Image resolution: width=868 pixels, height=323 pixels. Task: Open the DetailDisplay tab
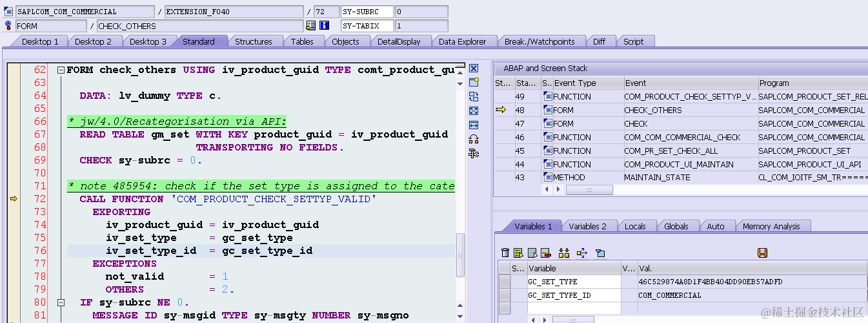[399, 41]
